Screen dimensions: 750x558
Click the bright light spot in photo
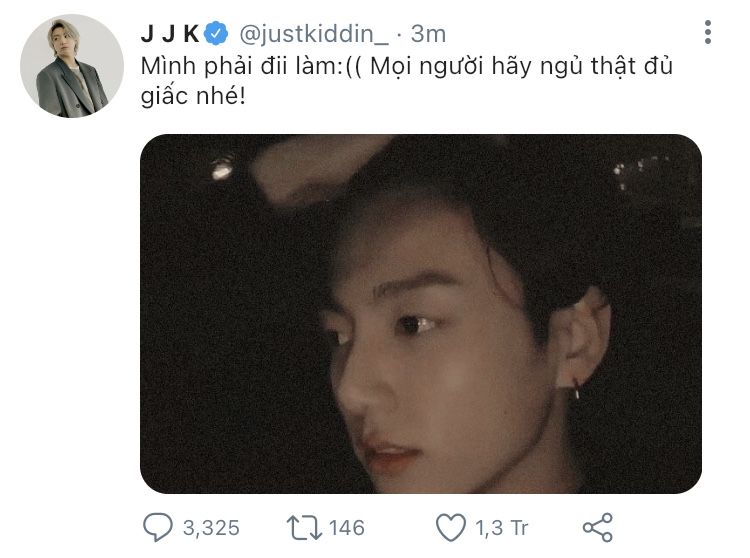pos(222,169)
